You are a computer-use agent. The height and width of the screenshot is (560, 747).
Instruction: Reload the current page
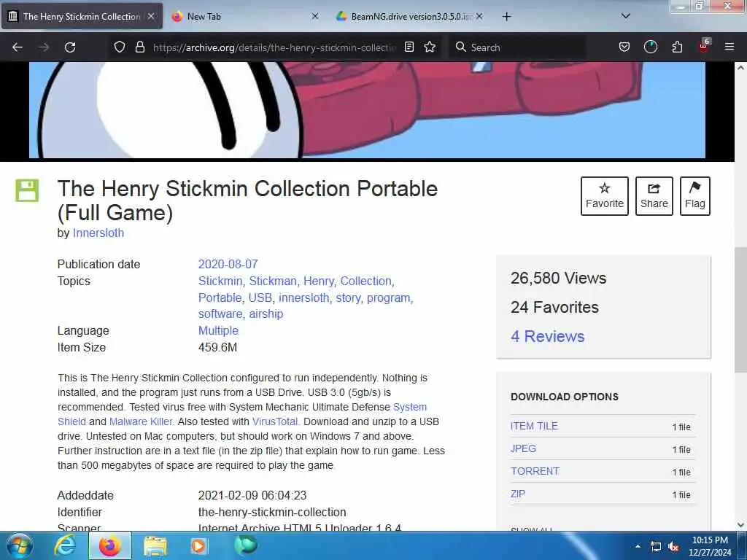coord(70,47)
